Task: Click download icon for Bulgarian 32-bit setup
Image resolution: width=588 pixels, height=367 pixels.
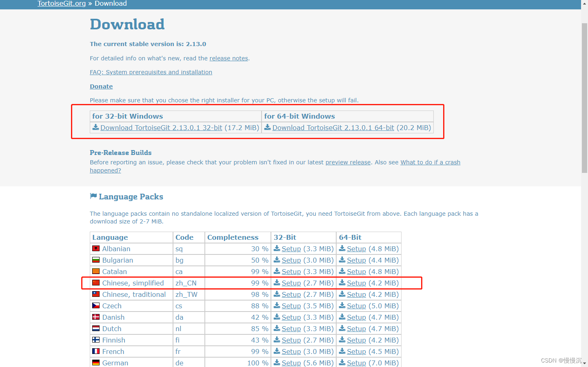Action: click(x=277, y=260)
